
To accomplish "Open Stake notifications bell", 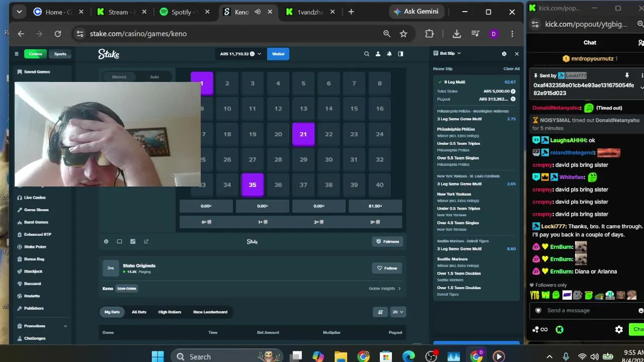I will [x=389, y=54].
